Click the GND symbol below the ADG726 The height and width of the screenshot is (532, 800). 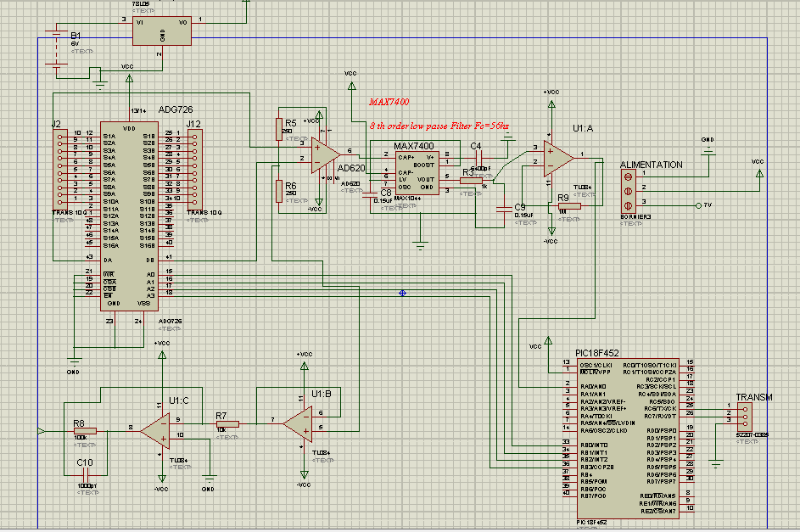(x=74, y=363)
